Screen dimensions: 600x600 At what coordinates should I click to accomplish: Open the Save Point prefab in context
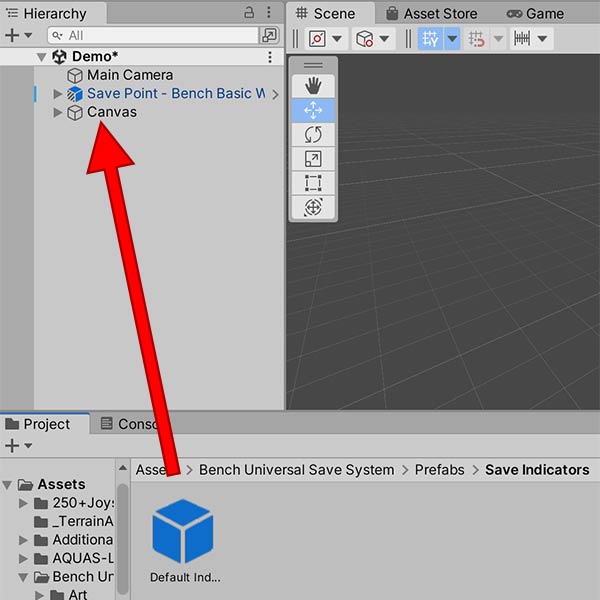pos(276,94)
